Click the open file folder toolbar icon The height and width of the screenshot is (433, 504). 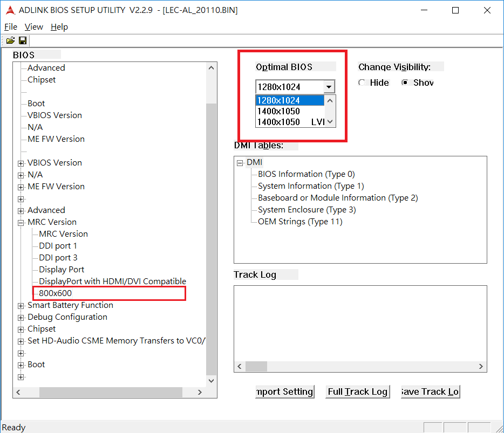coord(10,40)
